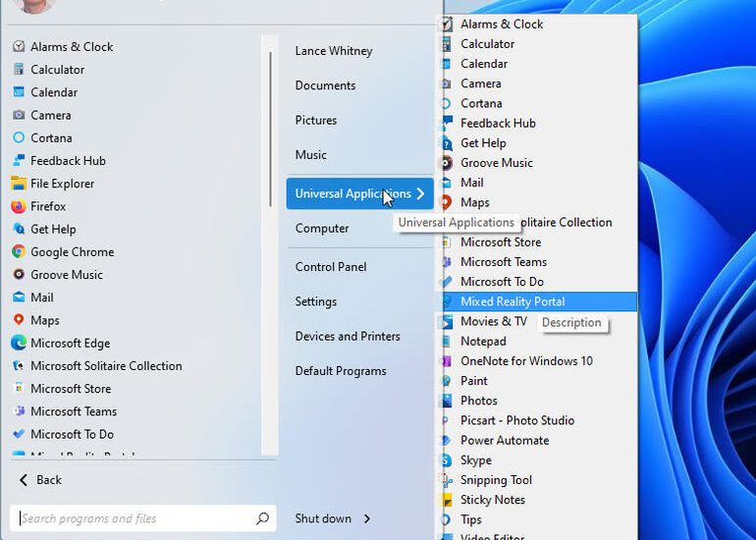Image resolution: width=756 pixels, height=540 pixels.
Task: Click the search magnifier icon
Action: (x=262, y=518)
